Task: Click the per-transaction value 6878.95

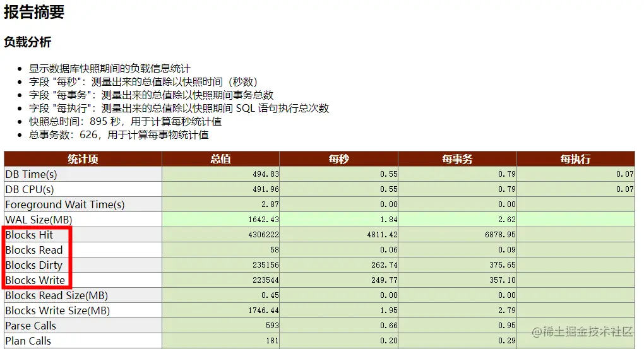Action: pos(501,235)
